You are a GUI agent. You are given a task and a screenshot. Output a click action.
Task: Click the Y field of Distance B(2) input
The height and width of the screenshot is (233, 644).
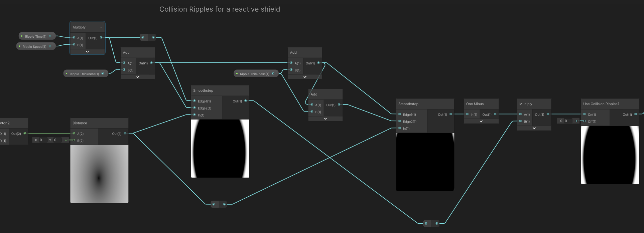(x=57, y=140)
